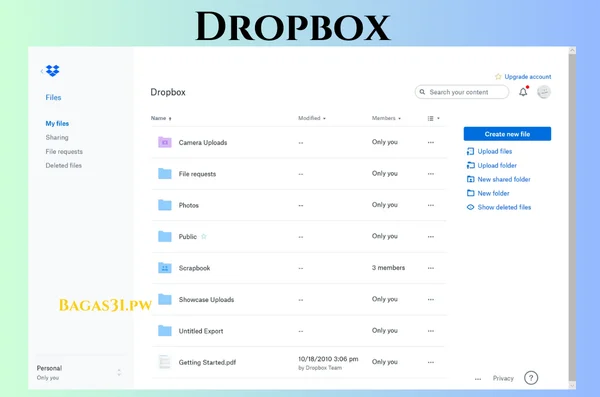Sort by the Modified column
The height and width of the screenshot is (397, 600).
tap(312, 118)
